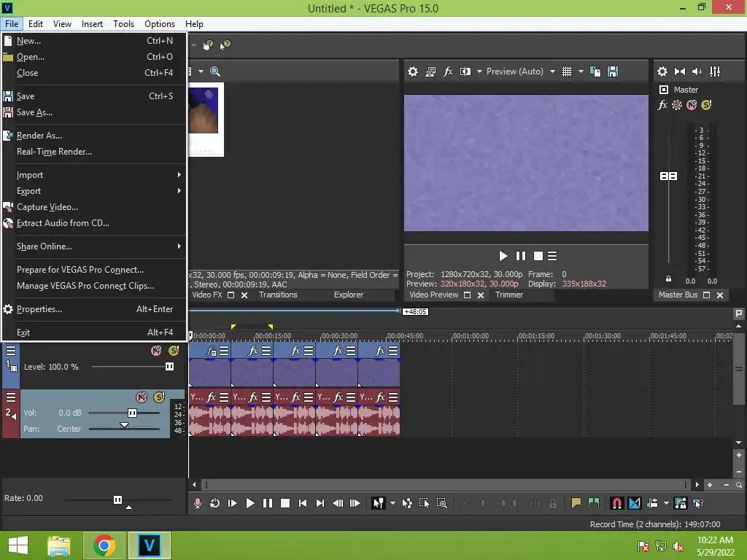Screen dimensions: 747x560
Task: Stop playback in timeline transport
Action: pos(285,503)
